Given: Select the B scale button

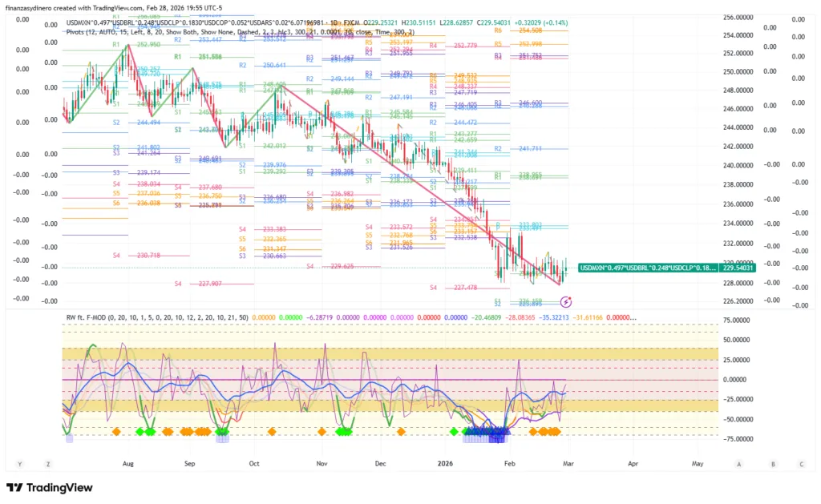Looking at the screenshot, I should (x=773, y=463).
